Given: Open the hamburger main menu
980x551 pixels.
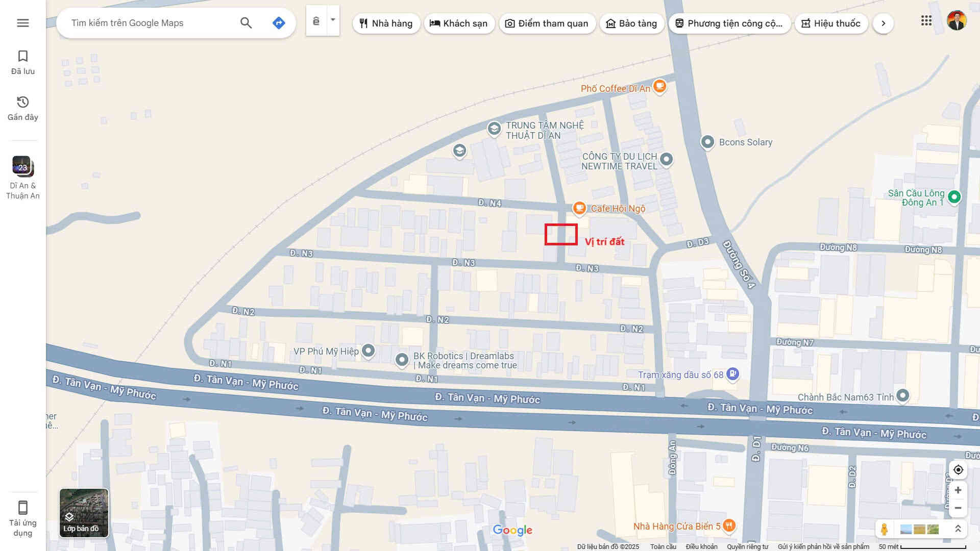Looking at the screenshot, I should point(23,23).
